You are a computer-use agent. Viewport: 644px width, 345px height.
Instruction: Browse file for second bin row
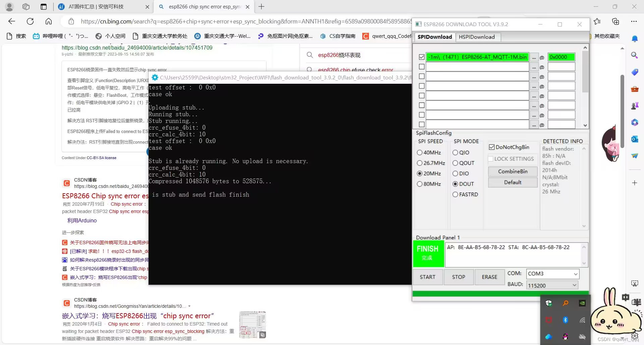coord(534,67)
